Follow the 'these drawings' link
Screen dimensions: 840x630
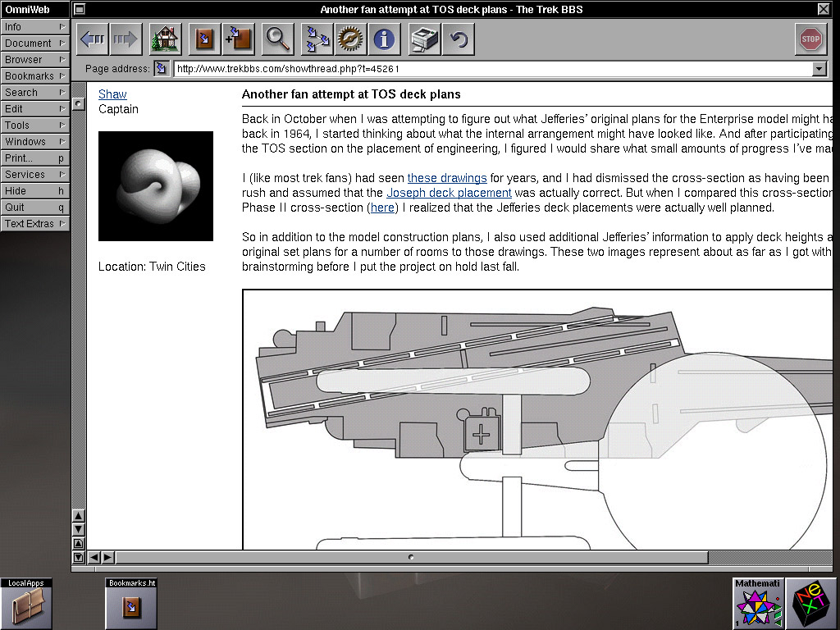click(447, 178)
